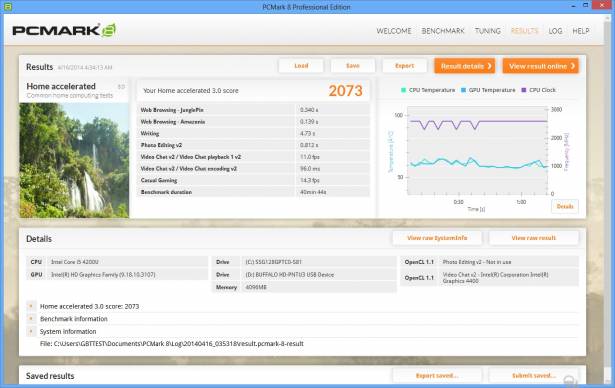
Task: Select Web Browsing - JunglePin row
Action: (253, 110)
